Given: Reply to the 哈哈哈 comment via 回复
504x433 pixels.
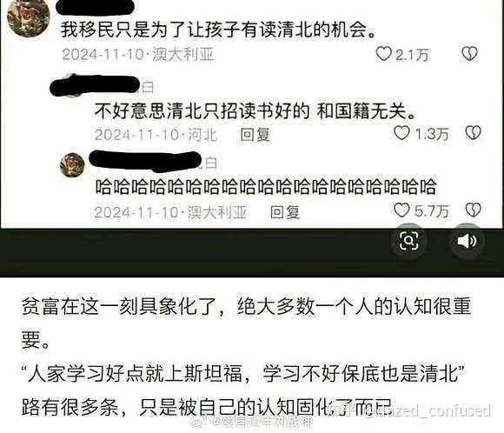Looking at the screenshot, I should 285,212.
